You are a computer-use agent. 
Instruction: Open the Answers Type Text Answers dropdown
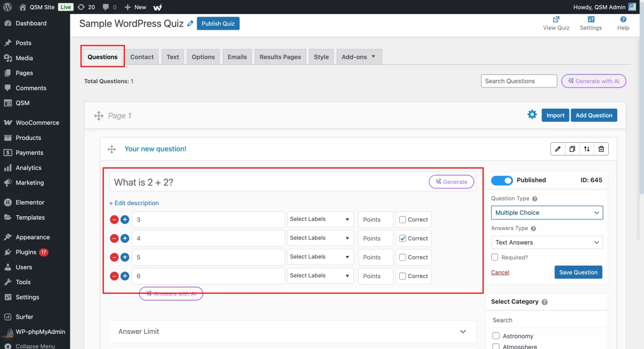click(547, 242)
